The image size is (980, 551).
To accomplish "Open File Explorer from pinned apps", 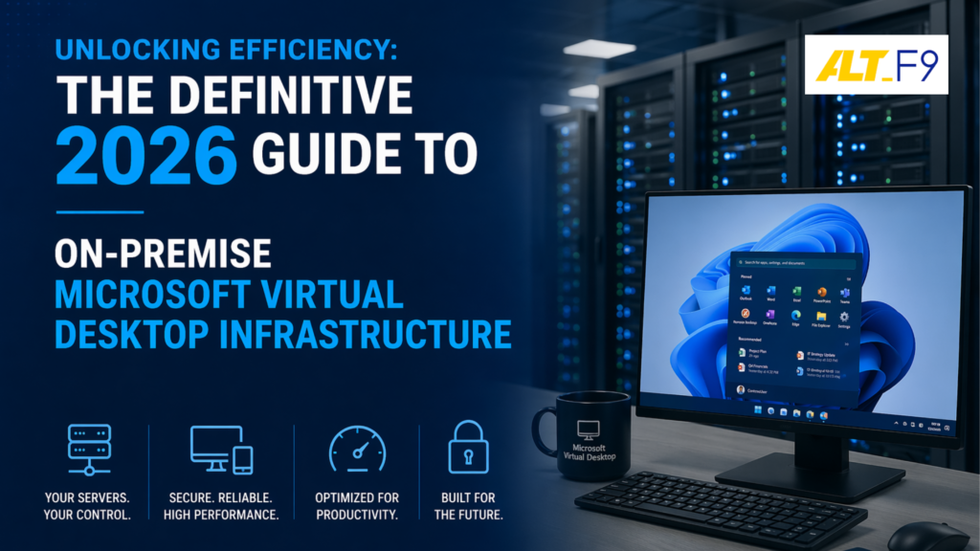I will point(820,318).
